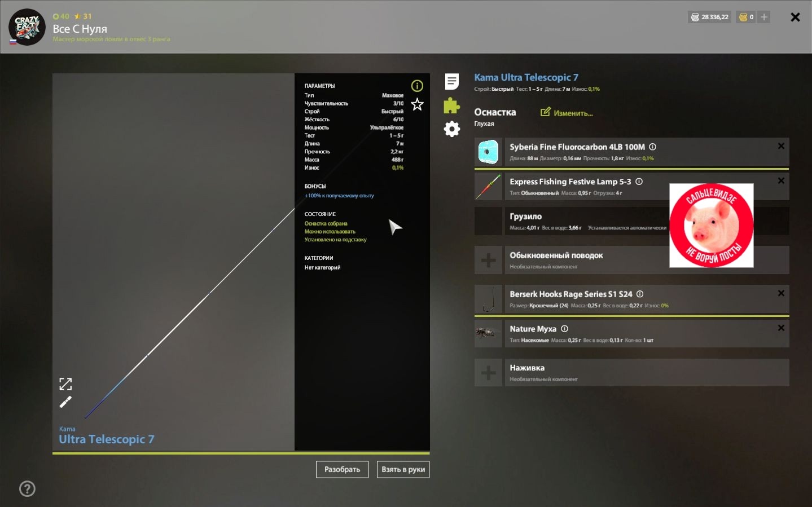
Task: Click the Оснастка собрана status text
Action: click(326, 223)
